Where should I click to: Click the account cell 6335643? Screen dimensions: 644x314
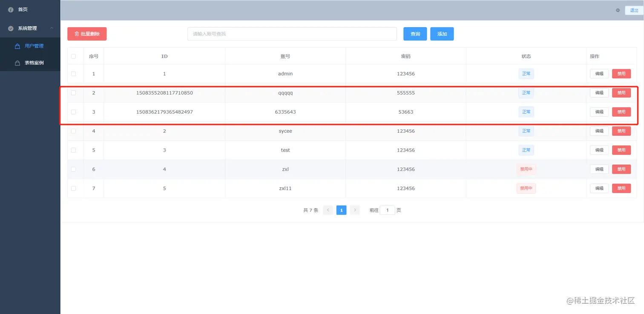pyautogui.click(x=285, y=112)
